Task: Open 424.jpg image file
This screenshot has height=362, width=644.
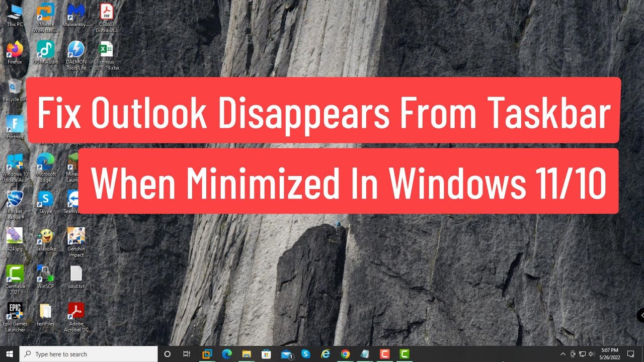Action: 15,239
